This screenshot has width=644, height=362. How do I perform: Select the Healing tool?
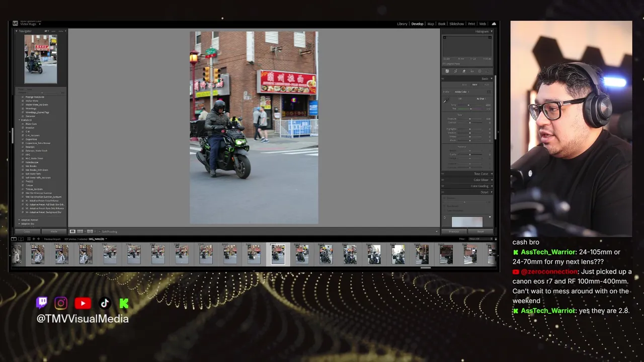(464, 71)
